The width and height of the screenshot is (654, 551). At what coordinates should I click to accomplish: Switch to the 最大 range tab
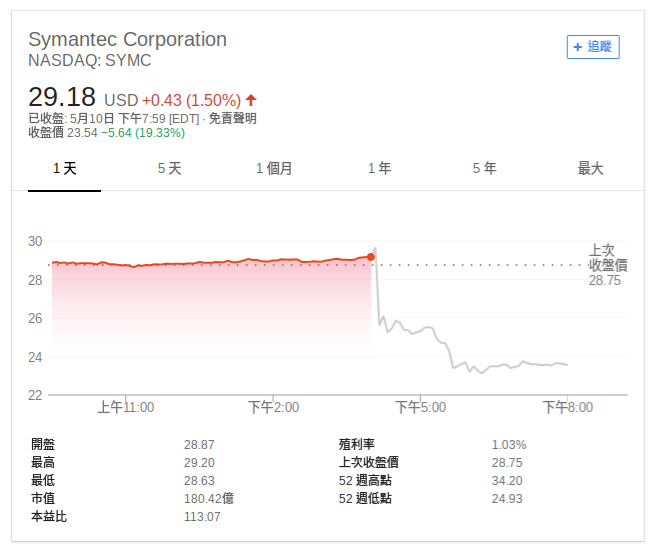point(591,168)
